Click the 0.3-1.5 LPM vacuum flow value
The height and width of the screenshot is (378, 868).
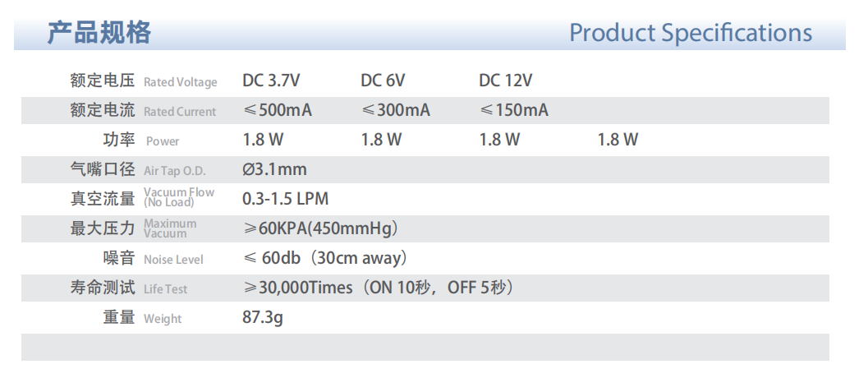point(286,200)
